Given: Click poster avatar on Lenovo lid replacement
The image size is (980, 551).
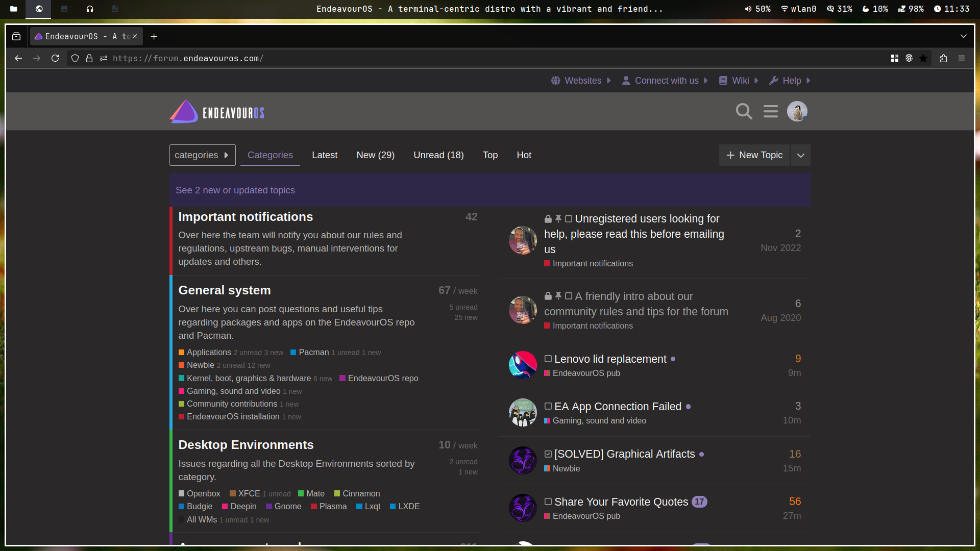Looking at the screenshot, I should click(x=523, y=365).
